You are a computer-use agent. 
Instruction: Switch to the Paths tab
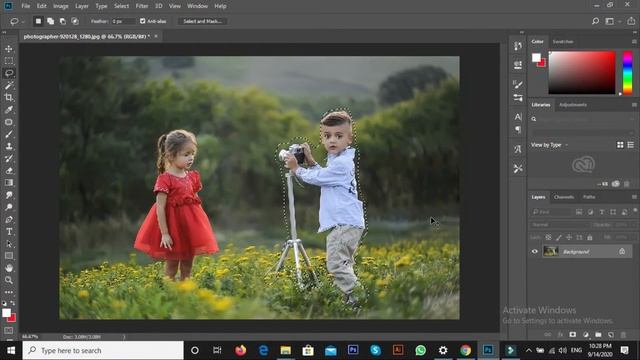coord(589,197)
